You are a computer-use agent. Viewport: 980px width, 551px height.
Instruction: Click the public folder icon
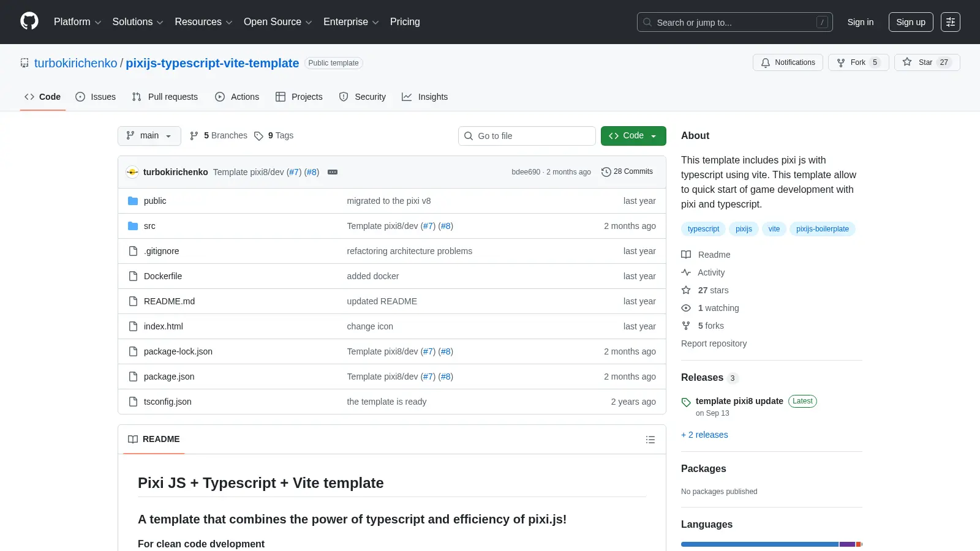(133, 201)
